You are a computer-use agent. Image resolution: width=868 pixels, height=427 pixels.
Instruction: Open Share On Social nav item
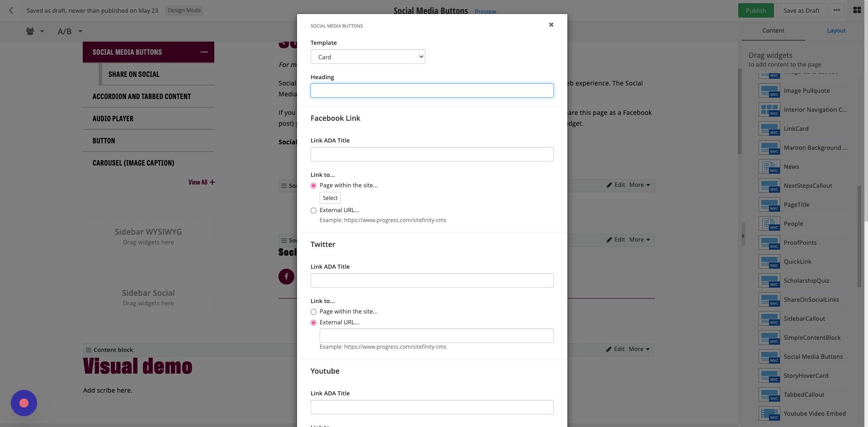(134, 74)
